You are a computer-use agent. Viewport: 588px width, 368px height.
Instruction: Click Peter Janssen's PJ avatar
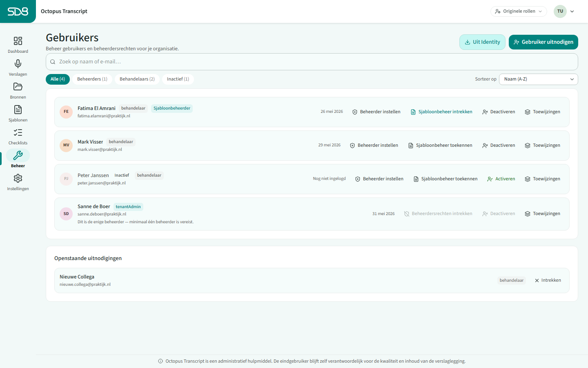click(x=66, y=179)
